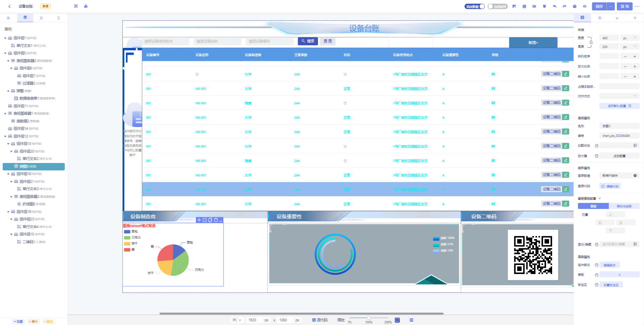Click copy icon on pie chart toolbar
Image resolution: width=644 pixels, height=325 pixels.
(x=210, y=220)
